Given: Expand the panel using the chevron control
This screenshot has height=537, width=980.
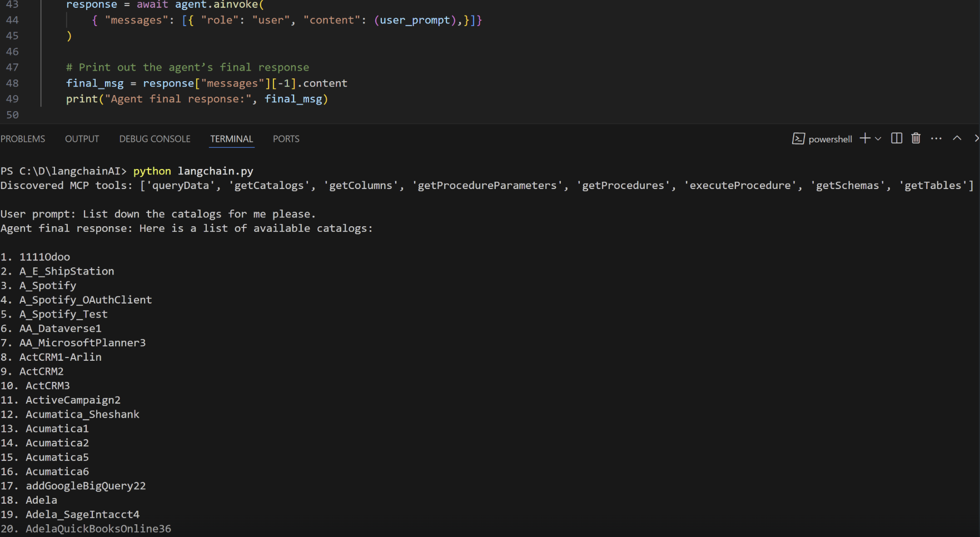Looking at the screenshot, I should tap(957, 138).
